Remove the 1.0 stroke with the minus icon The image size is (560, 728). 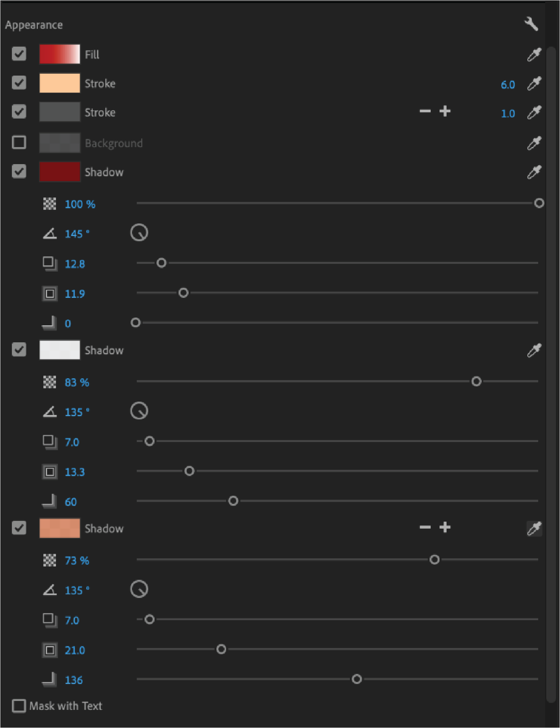[425, 111]
